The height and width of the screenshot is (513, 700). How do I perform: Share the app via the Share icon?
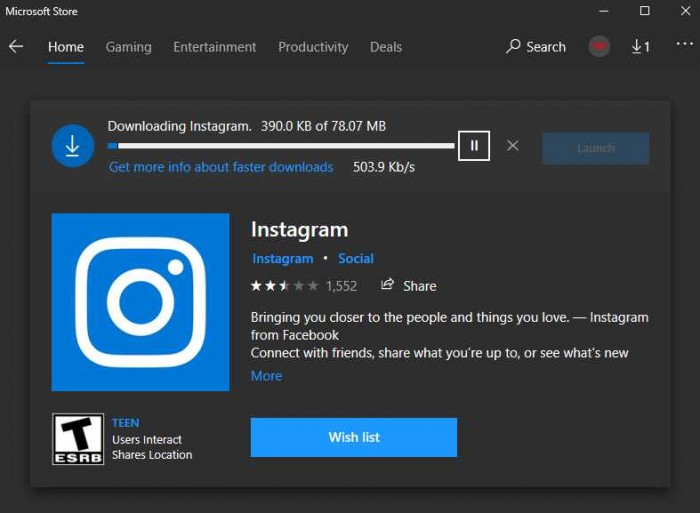coord(408,285)
